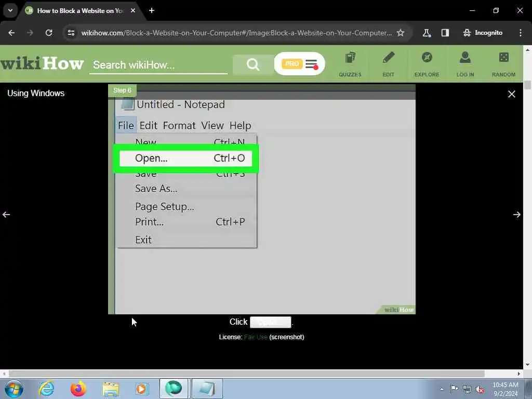Switch to the Notepad taskbar item
Viewport: 532px width, 399px height.
click(207, 389)
